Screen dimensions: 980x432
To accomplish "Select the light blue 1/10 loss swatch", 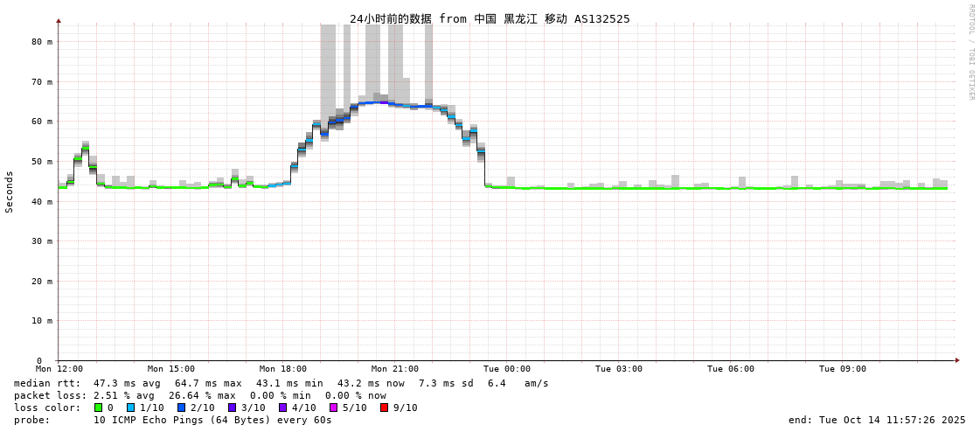I will coord(131,408).
